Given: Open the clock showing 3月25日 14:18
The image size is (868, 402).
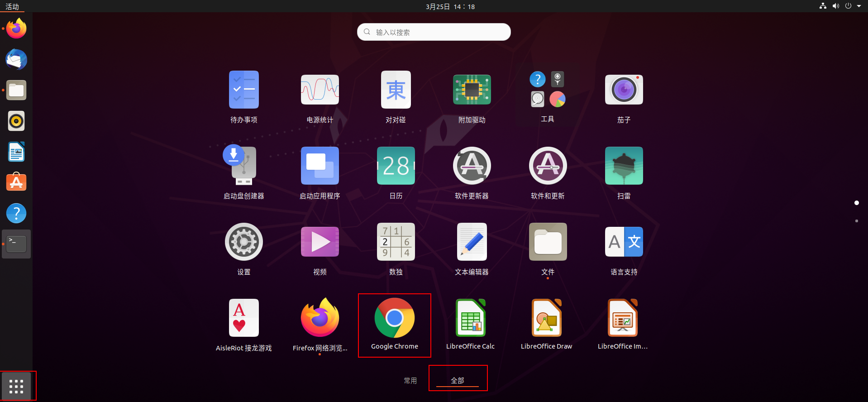Looking at the screenshot, I should tap(450, 6).
